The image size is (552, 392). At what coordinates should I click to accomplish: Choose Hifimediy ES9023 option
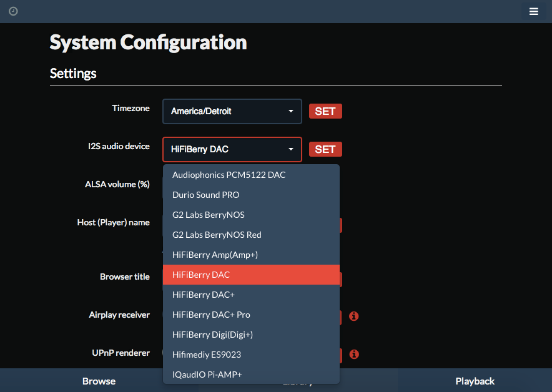(x=251, y=355)
